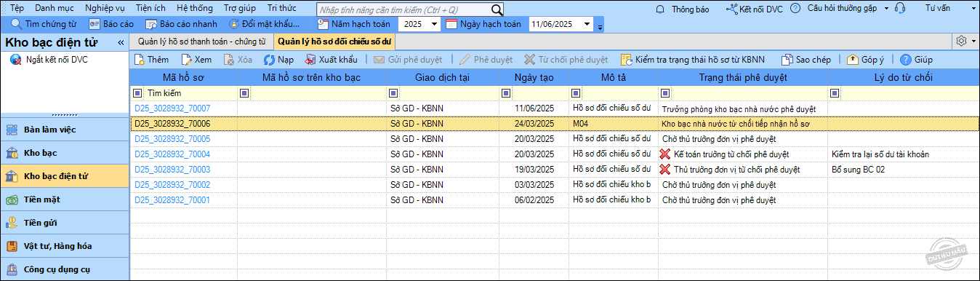The width and height of the screenshot is (980, 281).
Task: Click the Thông báo bell icon
Action: pyautogui.click(x=661, y=9)
